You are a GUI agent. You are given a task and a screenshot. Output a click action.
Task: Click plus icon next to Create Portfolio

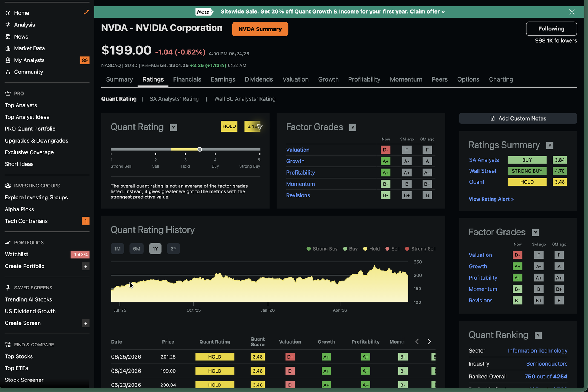86,266
